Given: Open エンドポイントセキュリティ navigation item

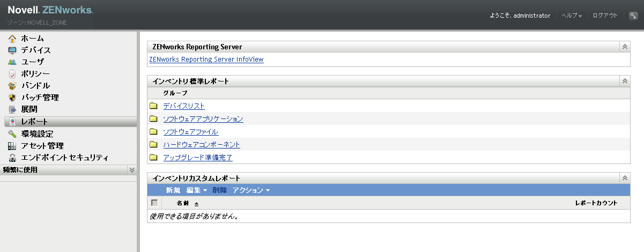Looking at the screenshot, I should tap(65, 158).
